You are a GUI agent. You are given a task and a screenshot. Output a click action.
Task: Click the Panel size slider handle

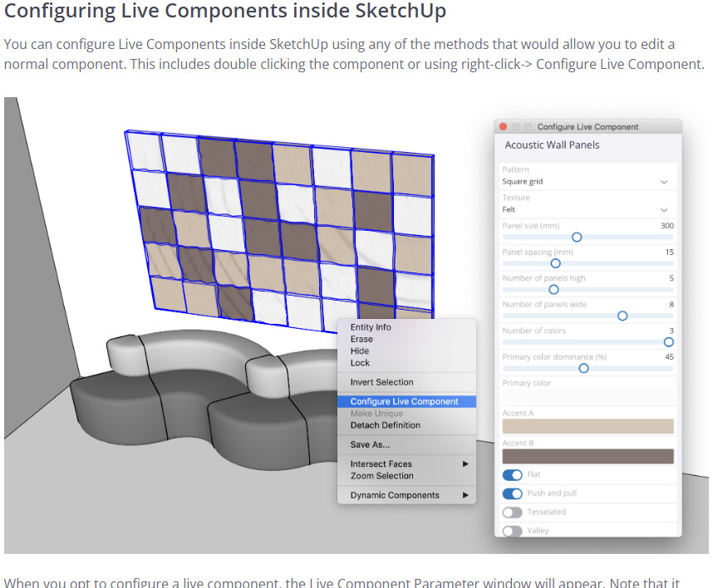577,238
